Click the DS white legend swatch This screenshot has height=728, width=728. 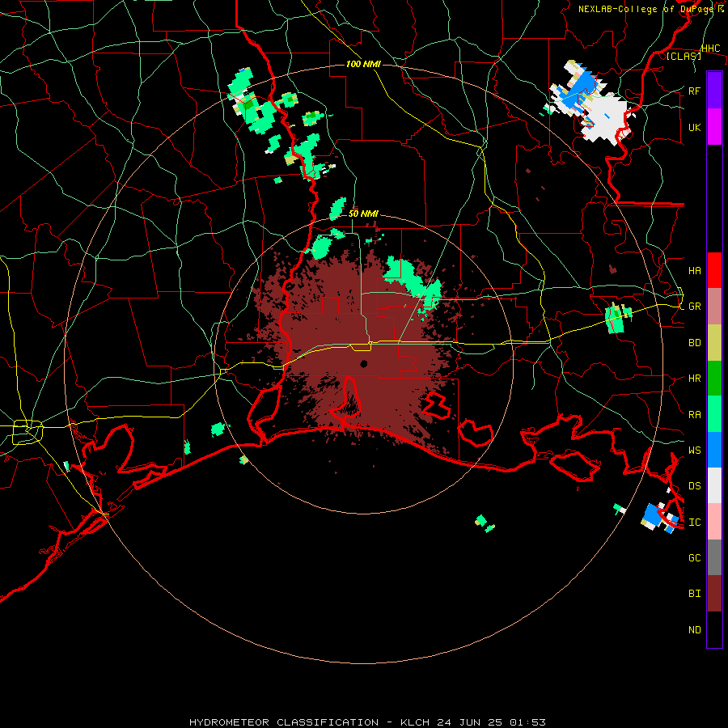(714, 485)
